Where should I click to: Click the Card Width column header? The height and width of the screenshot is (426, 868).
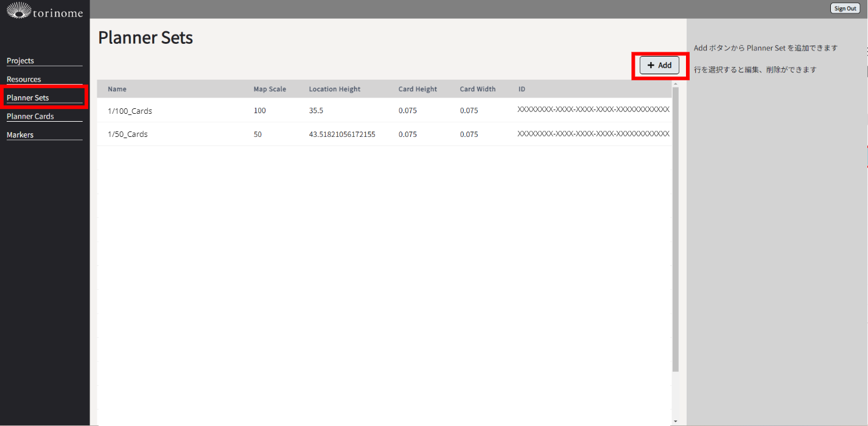pos(477,89)
